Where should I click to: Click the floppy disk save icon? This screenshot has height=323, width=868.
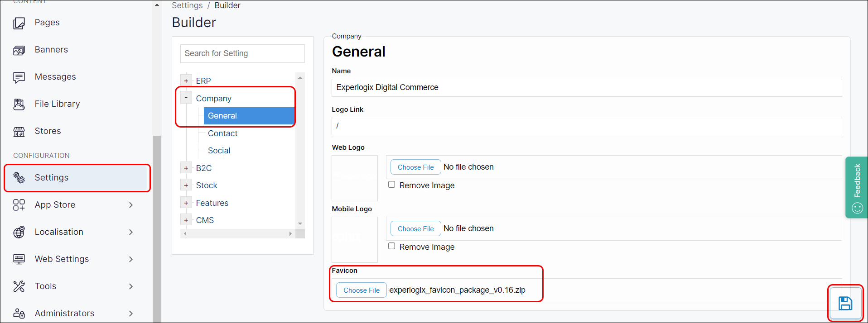click(845, 303)
